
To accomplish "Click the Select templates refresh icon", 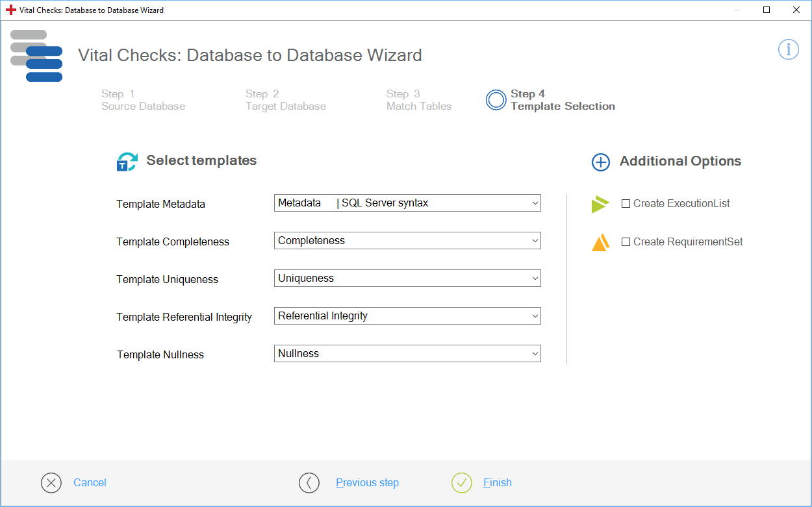I will click(127, 162).
